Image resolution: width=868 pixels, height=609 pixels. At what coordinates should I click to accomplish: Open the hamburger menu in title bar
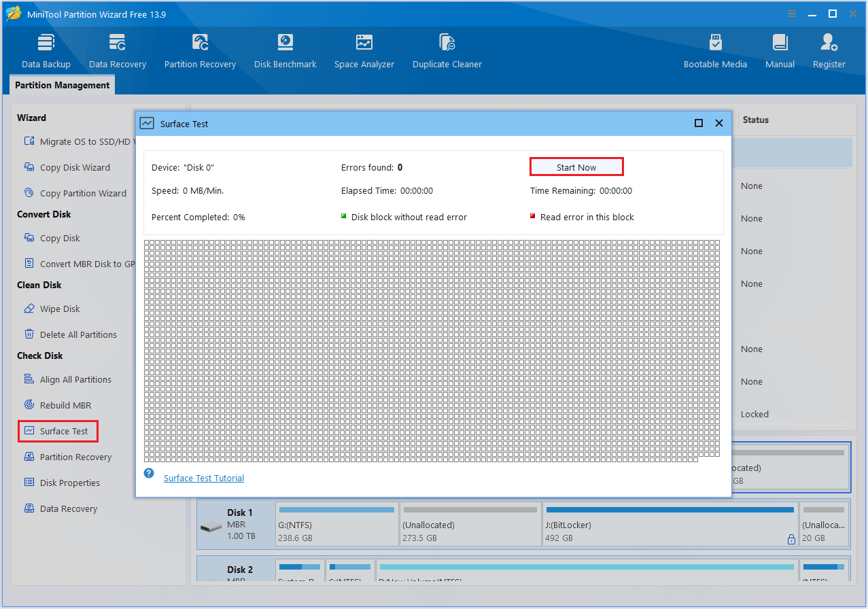[x=792, y=14]
